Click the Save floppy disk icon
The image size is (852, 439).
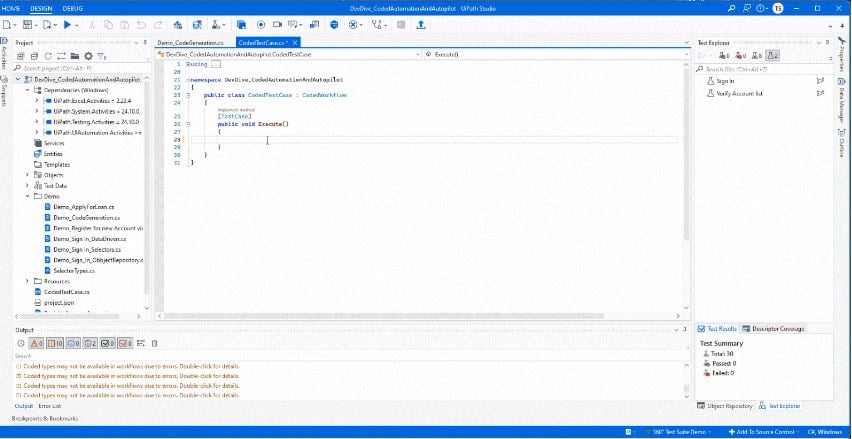(x=27, y=24)
